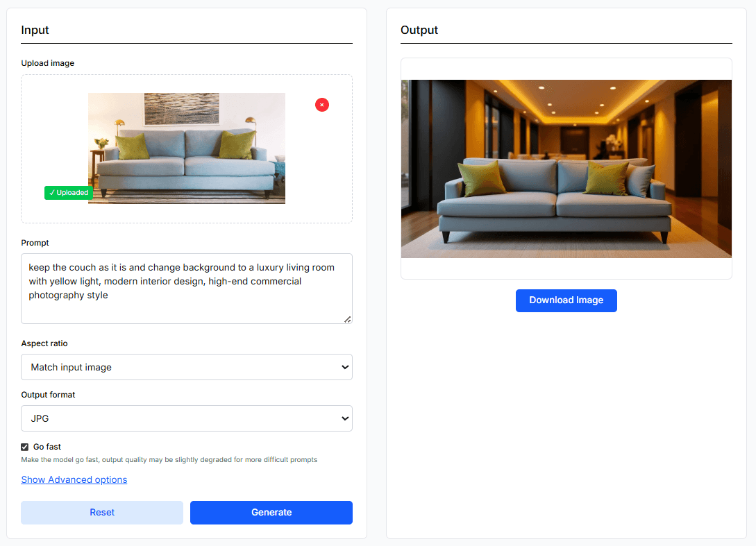Click the uploaded couch thumbnail in input
Image resolution: width=756 pixels, height=546 pixels.
[186, 148]
